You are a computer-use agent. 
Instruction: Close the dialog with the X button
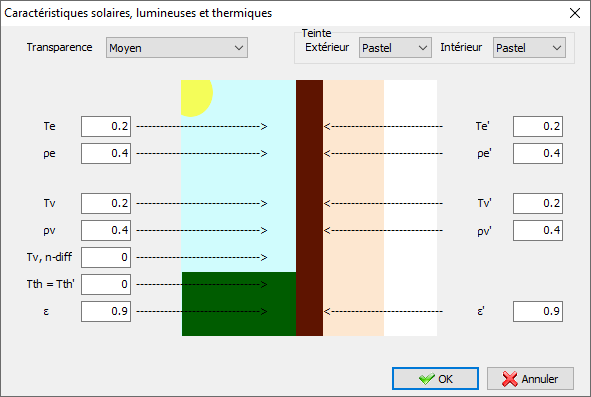pos(575,13)
